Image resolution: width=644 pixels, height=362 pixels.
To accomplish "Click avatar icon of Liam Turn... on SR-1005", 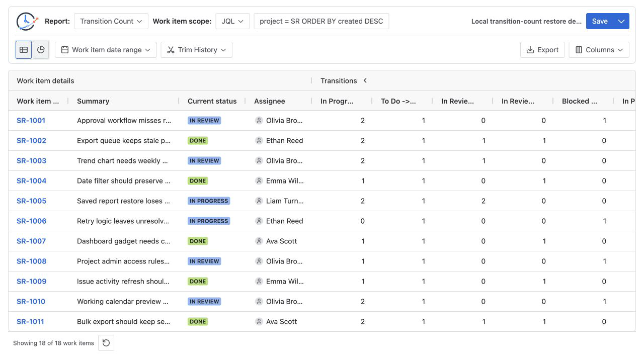I will (259, 201).
